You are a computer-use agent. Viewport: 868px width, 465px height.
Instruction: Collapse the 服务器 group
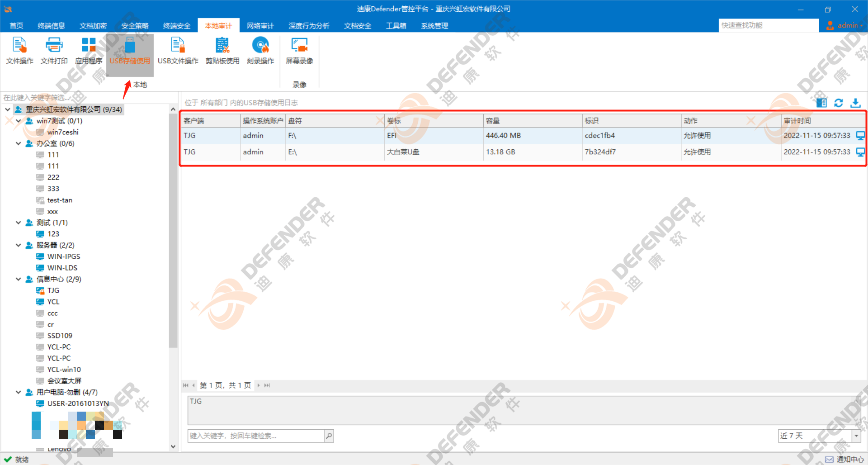point(19,245)
